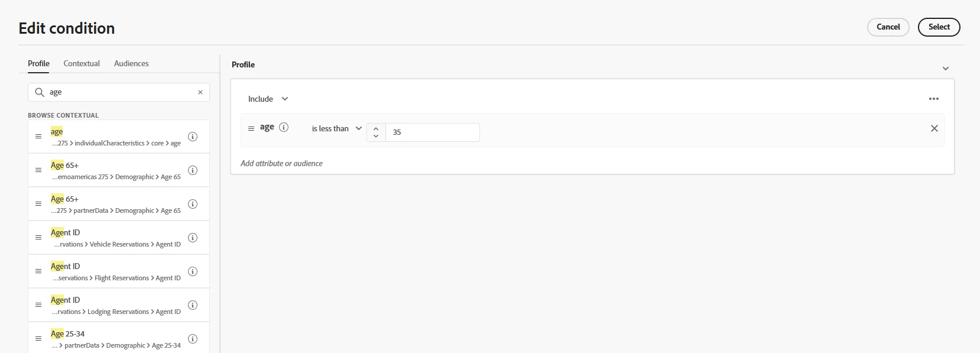
Task: Increase the age value with up arrow
Action: [x=376, y=128]
